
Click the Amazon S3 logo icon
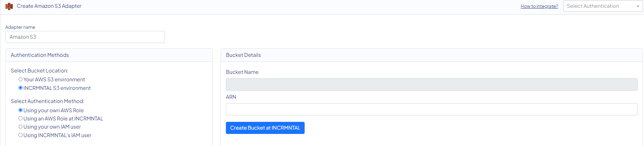(x=9, y=6)
